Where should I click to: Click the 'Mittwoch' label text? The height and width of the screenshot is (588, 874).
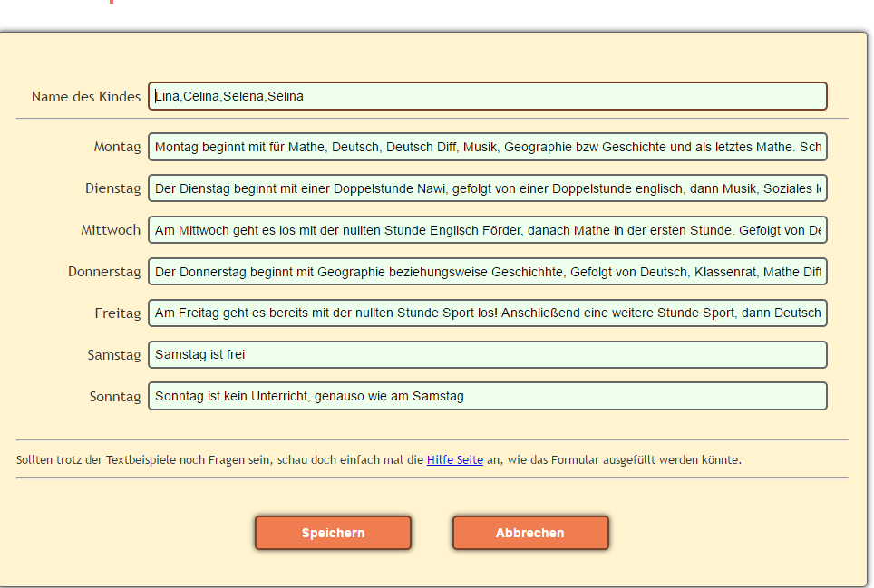[x=111, y=230]
